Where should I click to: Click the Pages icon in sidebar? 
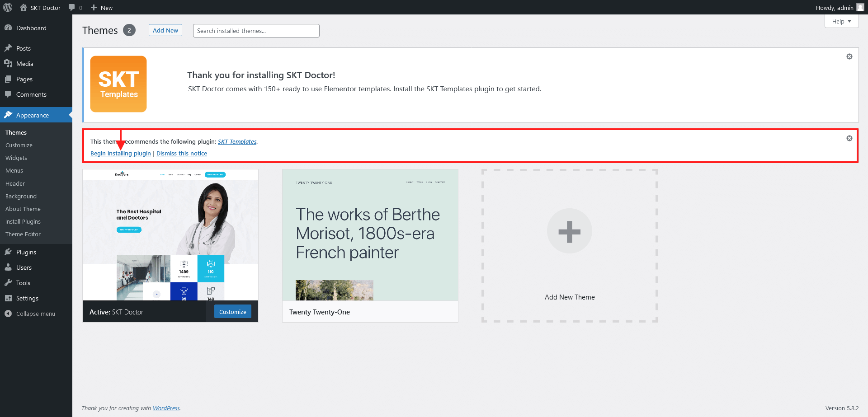8,79
